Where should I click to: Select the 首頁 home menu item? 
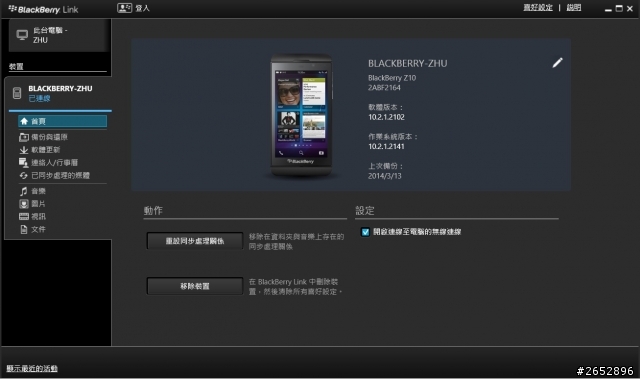[62, 121]
